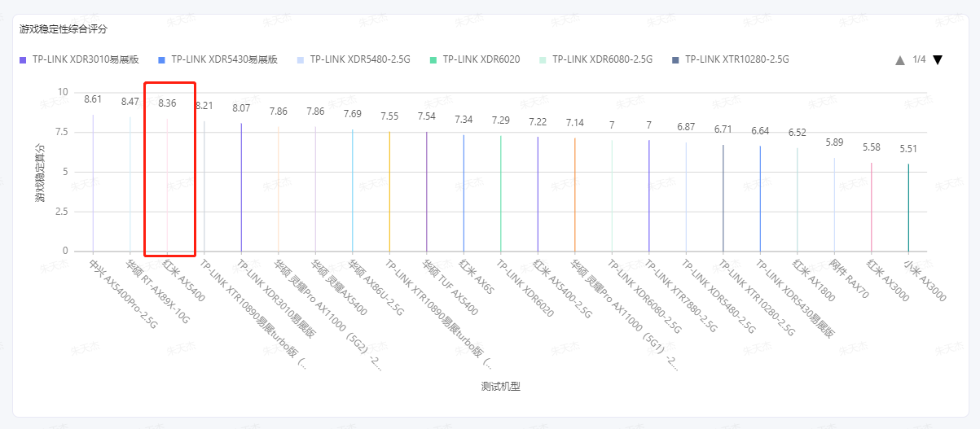Click x-axis label TP-LINK XTR7880-2.5G
The image size is (980, 429).
coord(682,295)
